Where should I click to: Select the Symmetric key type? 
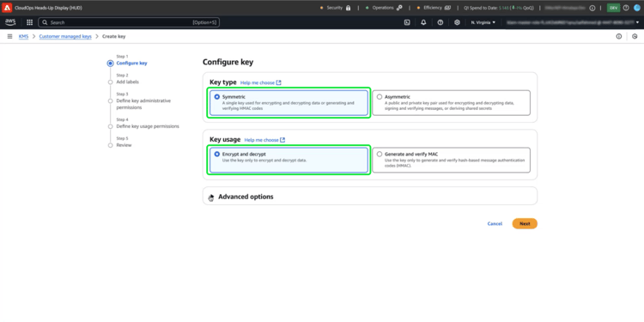[289, 103]
